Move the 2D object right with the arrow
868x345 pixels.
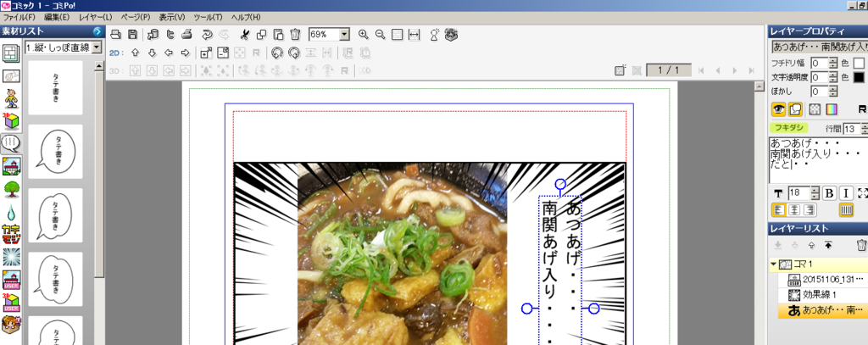pos(186,53)
